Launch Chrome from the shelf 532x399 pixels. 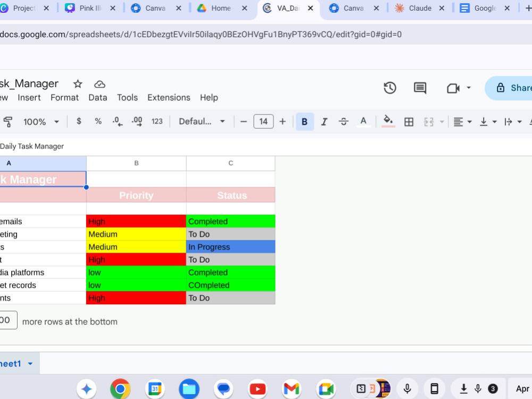[120, 389]
